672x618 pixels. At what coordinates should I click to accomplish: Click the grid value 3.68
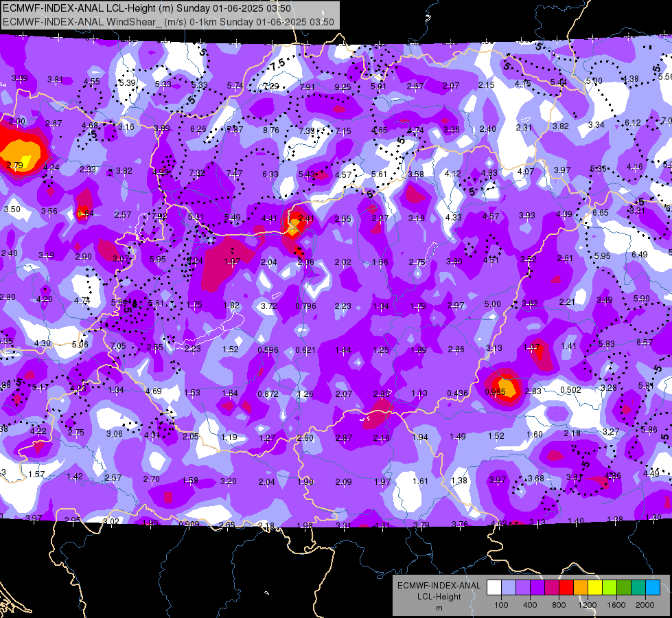(535, 478)
